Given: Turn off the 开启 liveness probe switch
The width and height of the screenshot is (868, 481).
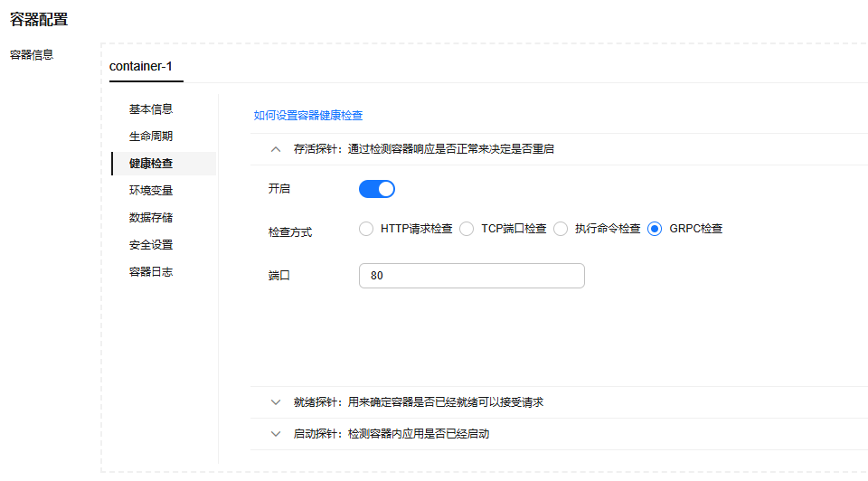Looking at the screenshot, I should click(376, 189).
